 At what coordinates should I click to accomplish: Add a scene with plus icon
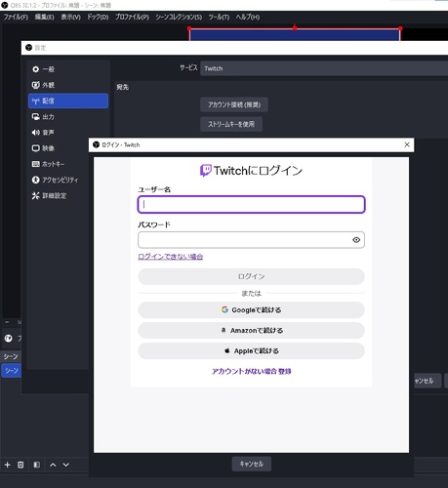(x=7, y=465)
